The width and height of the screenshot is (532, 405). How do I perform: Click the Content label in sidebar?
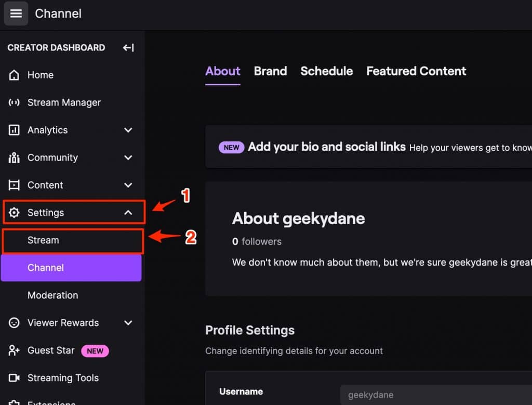(45, 185)
